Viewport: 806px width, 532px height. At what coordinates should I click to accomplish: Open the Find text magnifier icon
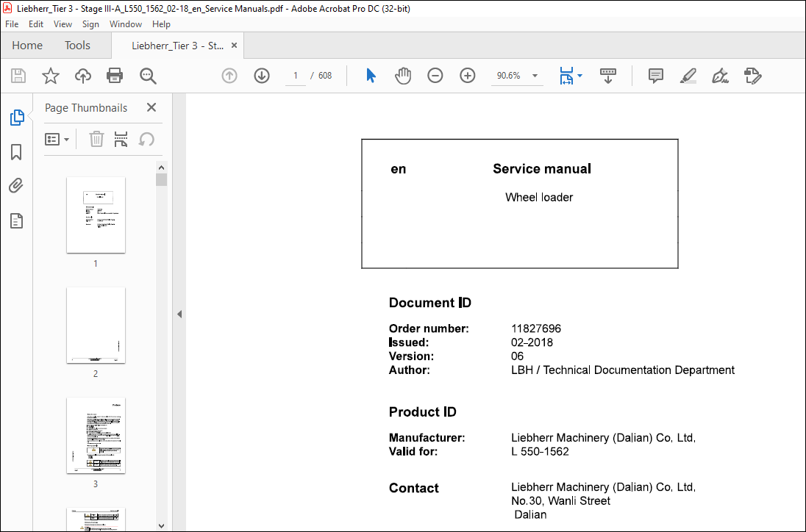pos(148,76)
